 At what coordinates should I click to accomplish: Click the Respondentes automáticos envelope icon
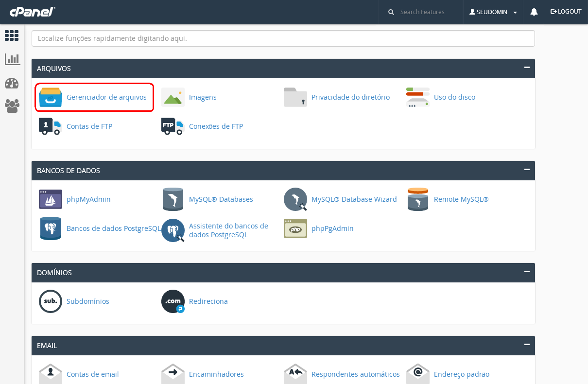pyautogui.click(x=295, y=373)
